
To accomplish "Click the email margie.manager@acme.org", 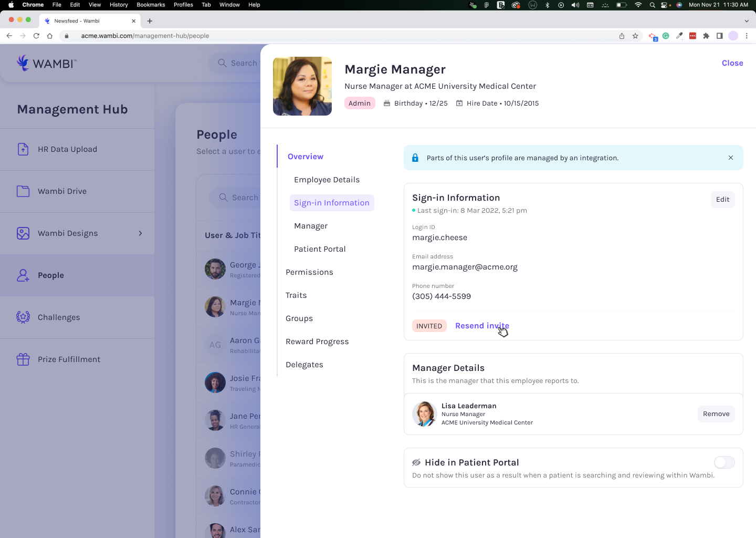I will (465, 267).
